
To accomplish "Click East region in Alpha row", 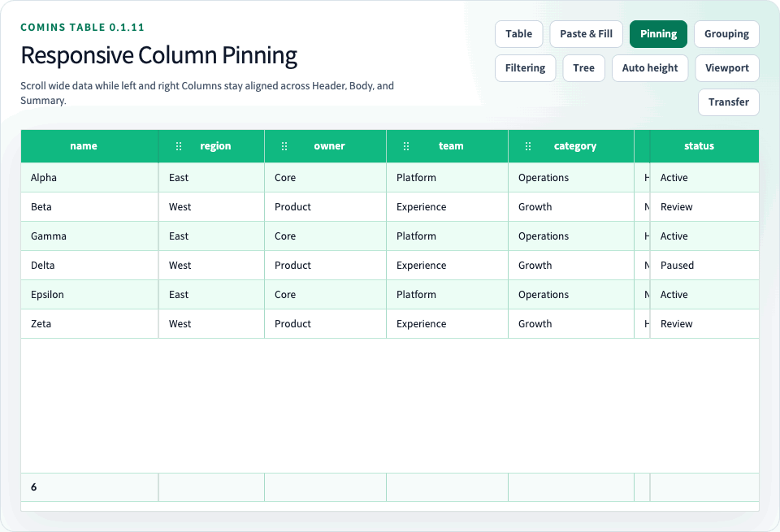I will pos(211,178).
